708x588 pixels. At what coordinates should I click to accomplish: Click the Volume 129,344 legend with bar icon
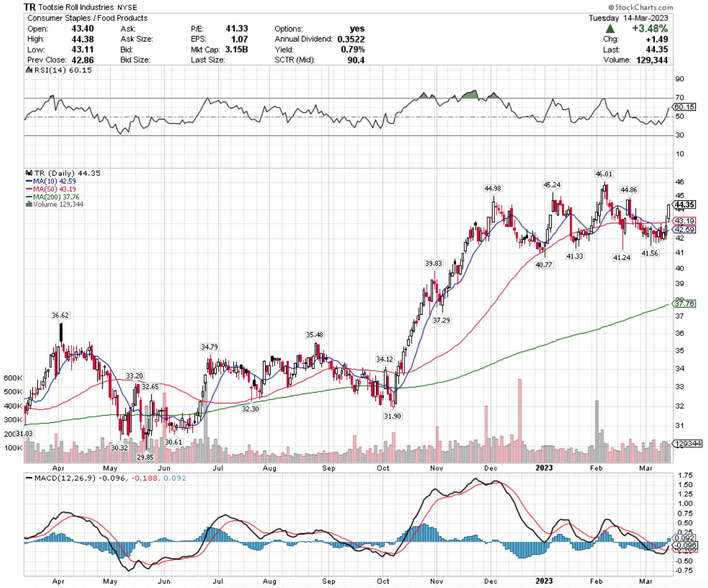(54, 204)
